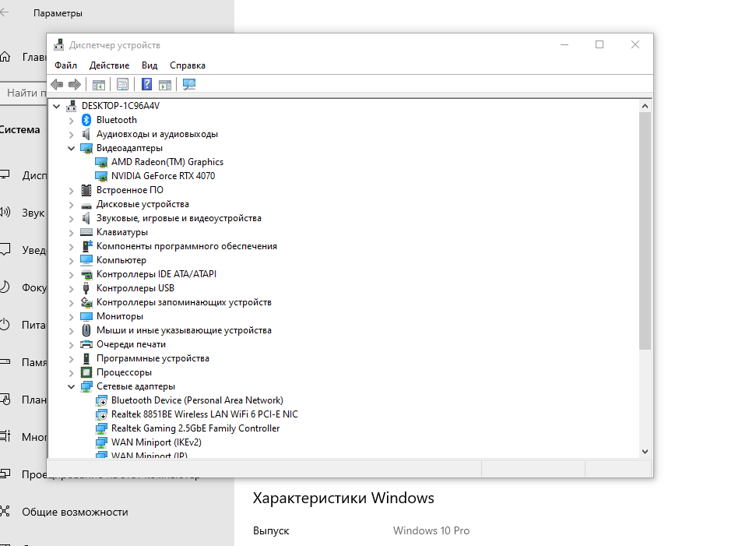Expand the Bluetooth category
756x546 pixels.
tap(72, 120)
